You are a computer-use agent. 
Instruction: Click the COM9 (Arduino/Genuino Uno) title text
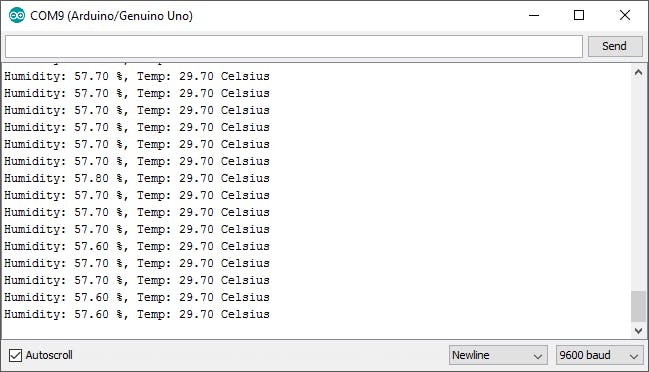click(x=111, y=16)
